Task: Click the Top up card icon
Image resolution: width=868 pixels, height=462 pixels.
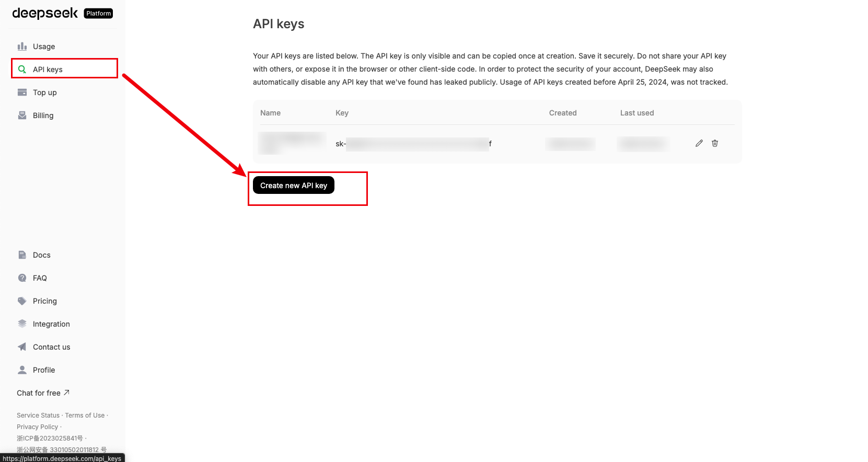Action: [22, 93]
